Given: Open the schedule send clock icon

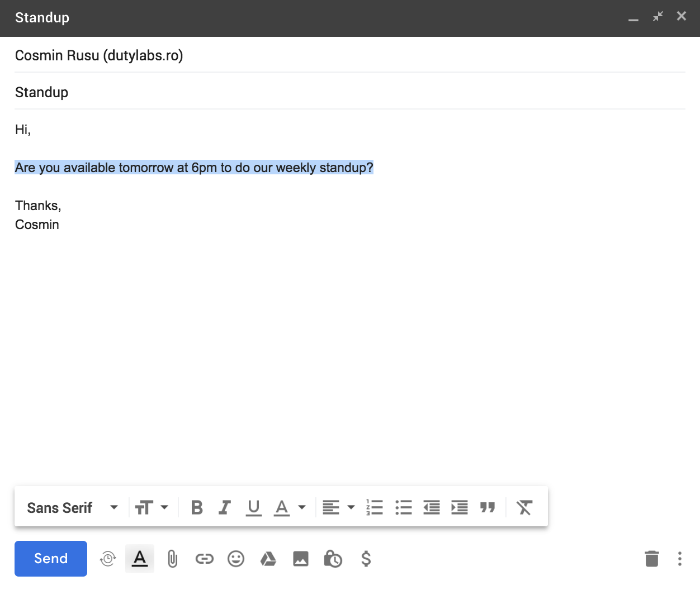Looking at the screenshot, I should [108, 558].
